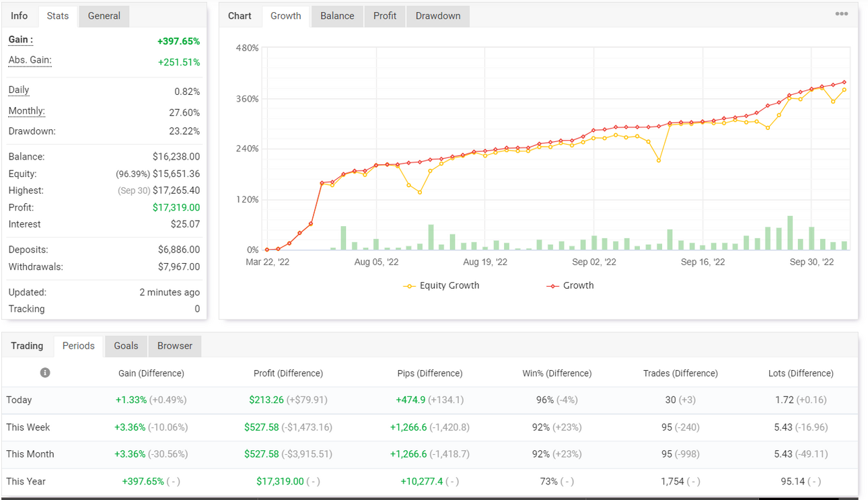Click the Lots (Difference) column header
The width and height of the screenshot is (868, 500).
801,373
